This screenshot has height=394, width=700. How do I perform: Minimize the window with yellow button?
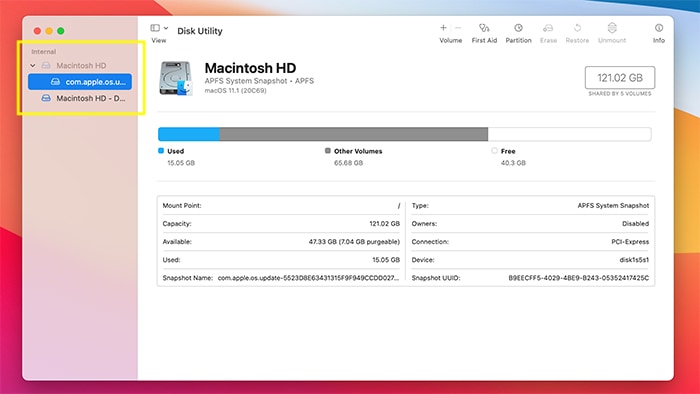pyautogui.click(x=49, y=31)
